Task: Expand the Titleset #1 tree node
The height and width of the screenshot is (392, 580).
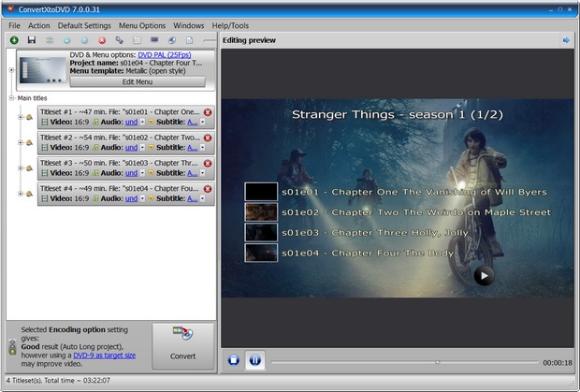Action: [21, 117]
